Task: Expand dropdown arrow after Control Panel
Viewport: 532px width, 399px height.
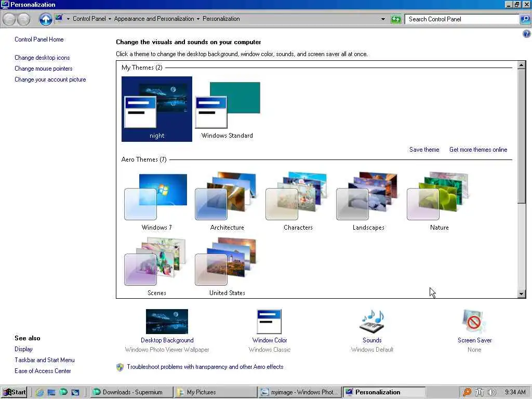Action: point(110,19)
